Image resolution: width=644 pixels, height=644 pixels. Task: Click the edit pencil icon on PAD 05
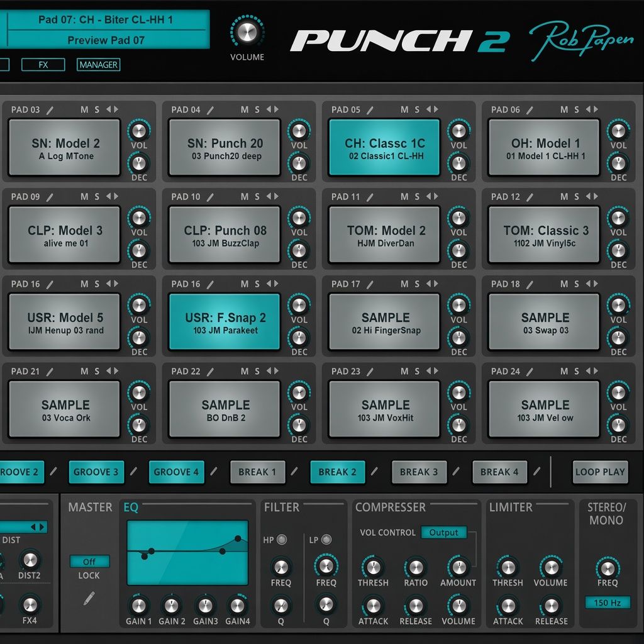pyautogui.click(x=370, y=110)
